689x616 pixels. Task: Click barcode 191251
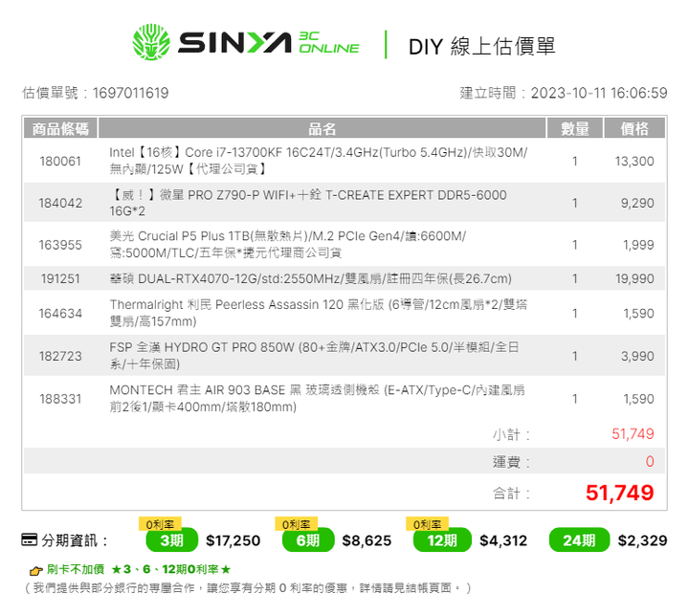point(60,278)
